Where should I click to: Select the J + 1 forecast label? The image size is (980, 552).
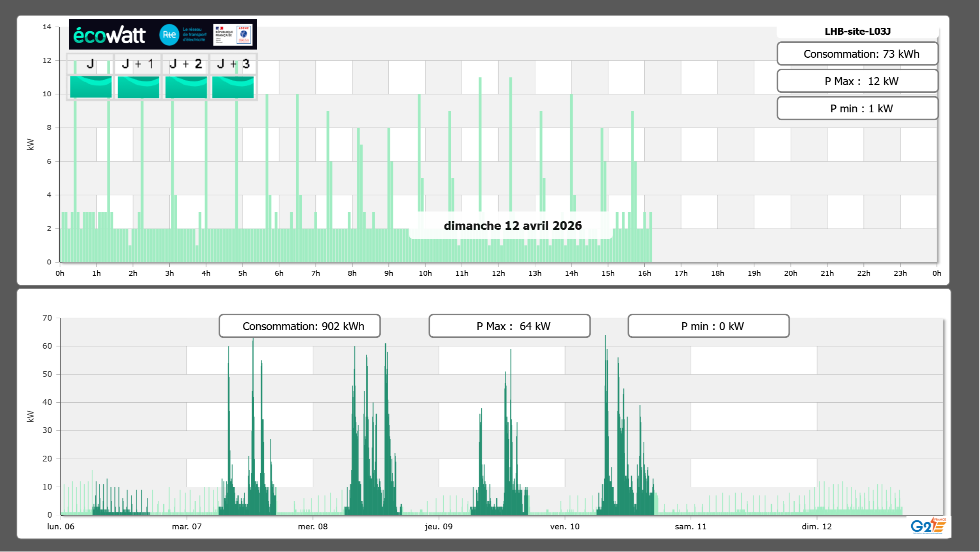pyautogui.click(x=138, y=64)
